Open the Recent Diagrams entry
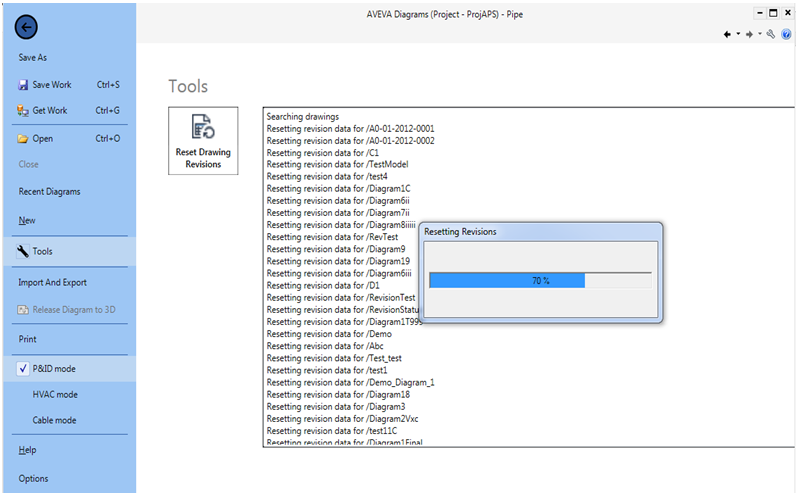This screenshot has height=496, width=796. (x=49, y=191)
